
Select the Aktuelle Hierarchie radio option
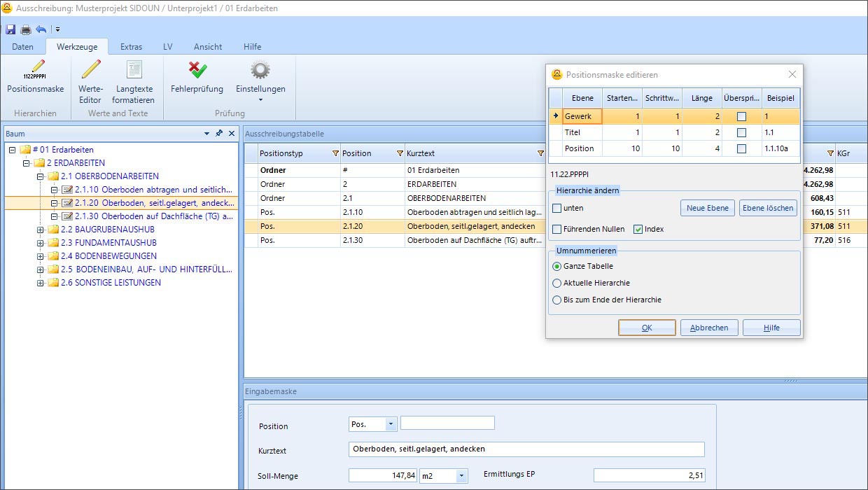[x=557, y=283]
